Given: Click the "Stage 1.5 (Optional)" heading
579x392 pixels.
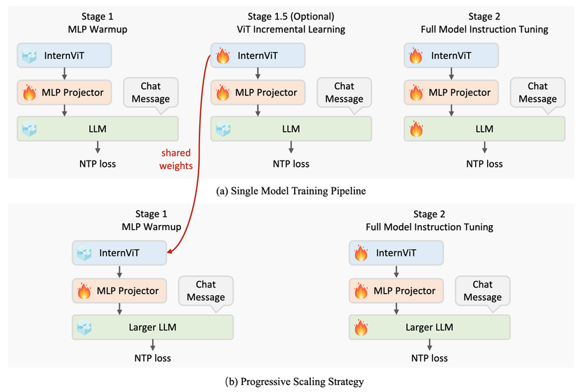Looking at the screenshot, I should (x=291, y=18).
